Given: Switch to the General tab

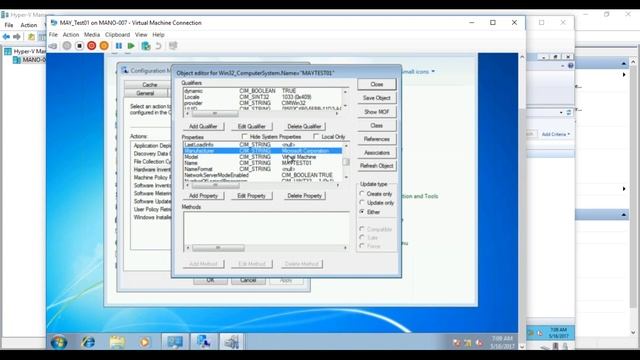Looking at the screenshot, I should click(x=145, y=93).
